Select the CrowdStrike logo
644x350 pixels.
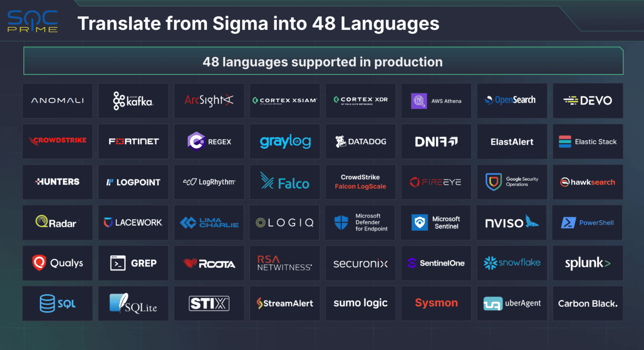point(57,141)
